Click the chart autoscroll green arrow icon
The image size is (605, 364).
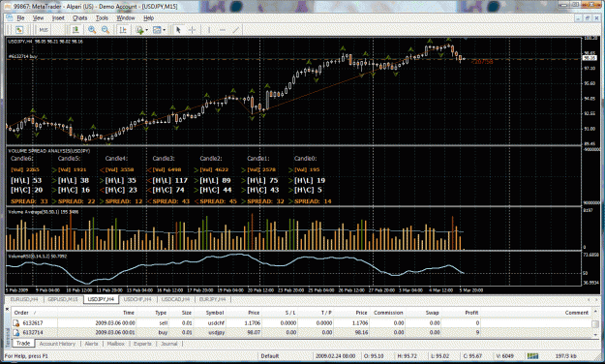coord(76,30)
